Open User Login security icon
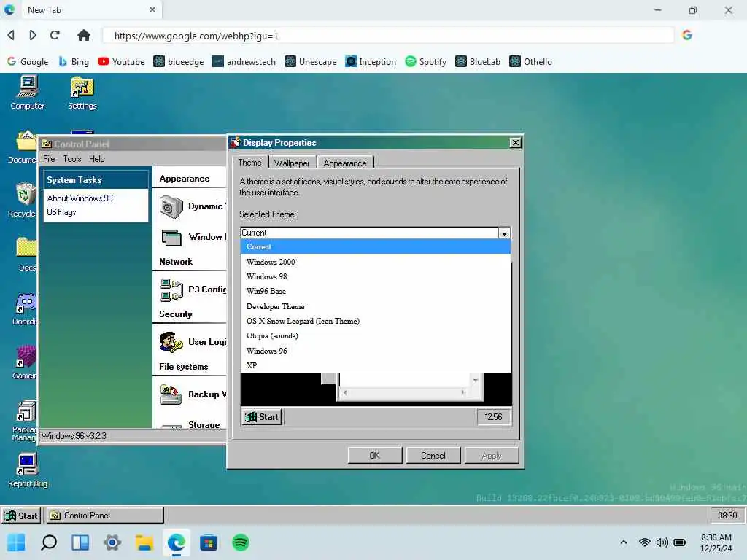 (x=171, y=342)
